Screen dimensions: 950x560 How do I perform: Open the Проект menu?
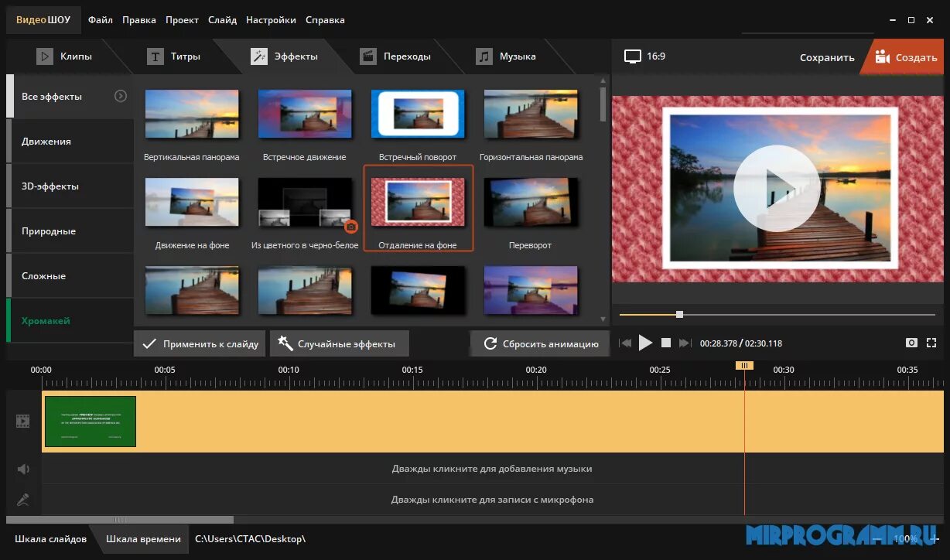pos(182,20)
